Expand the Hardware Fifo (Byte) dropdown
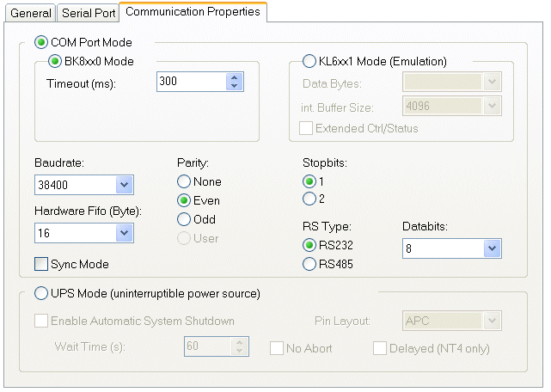The image size is (551, 392). 124,233
